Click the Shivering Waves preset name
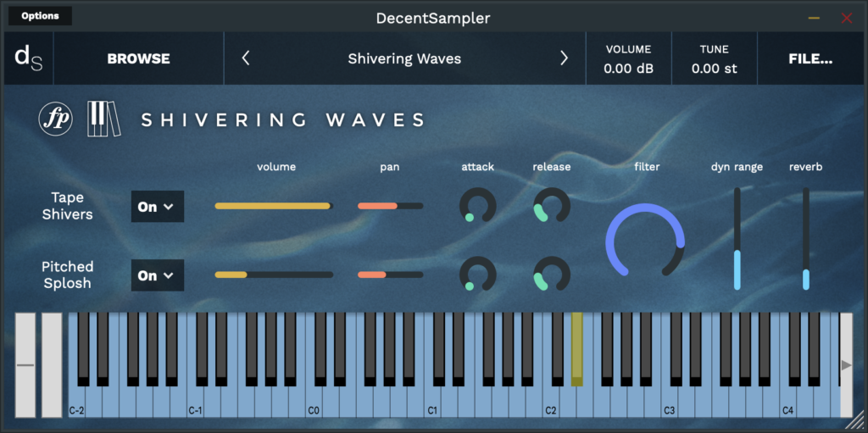This screenshot has width=868, height=433. point(404,58)
